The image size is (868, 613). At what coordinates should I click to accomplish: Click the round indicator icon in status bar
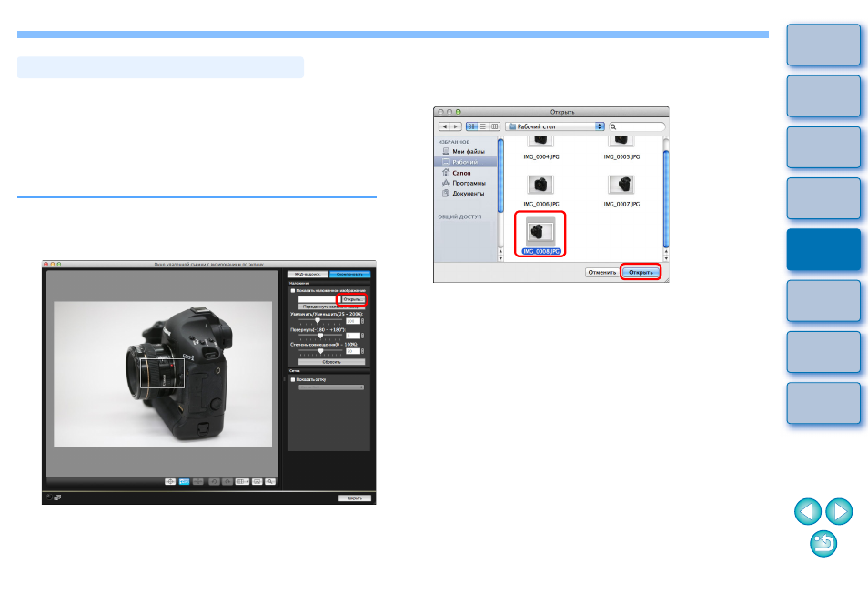click(49, 497)
